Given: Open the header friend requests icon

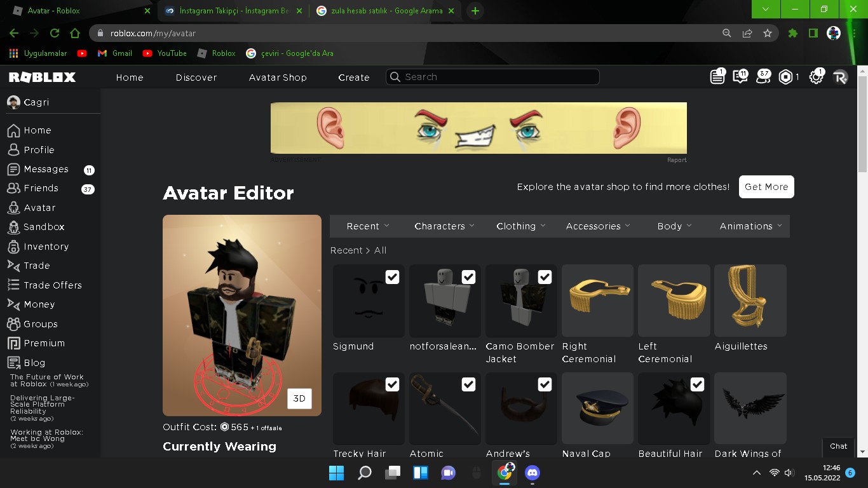Looking at the screenshot, I should (763, 77).
